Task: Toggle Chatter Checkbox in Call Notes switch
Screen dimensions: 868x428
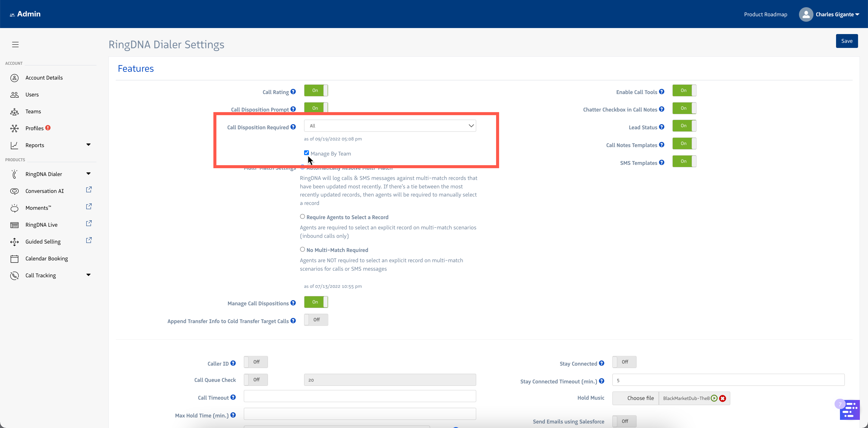Action: click(x=684, y=108)
